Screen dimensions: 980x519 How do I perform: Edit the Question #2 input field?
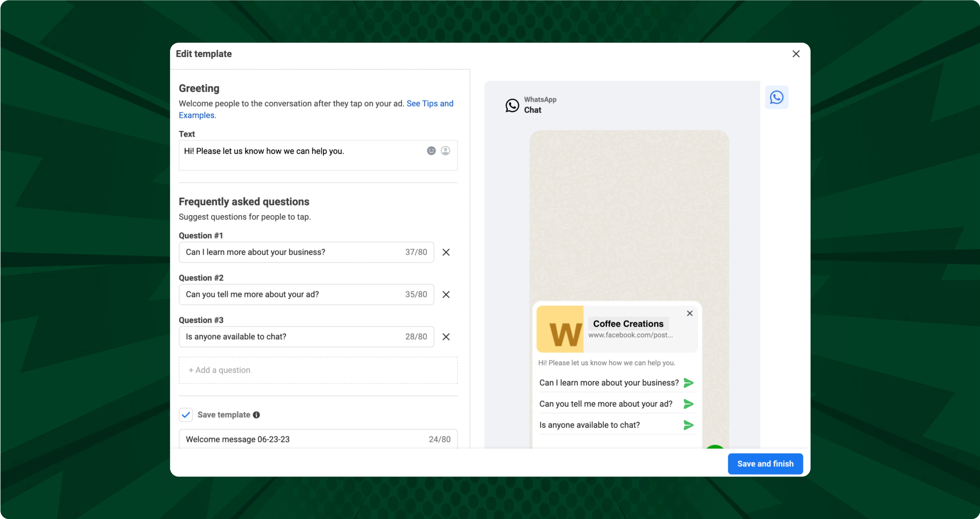pyautogui.click(x=306, y=294)
